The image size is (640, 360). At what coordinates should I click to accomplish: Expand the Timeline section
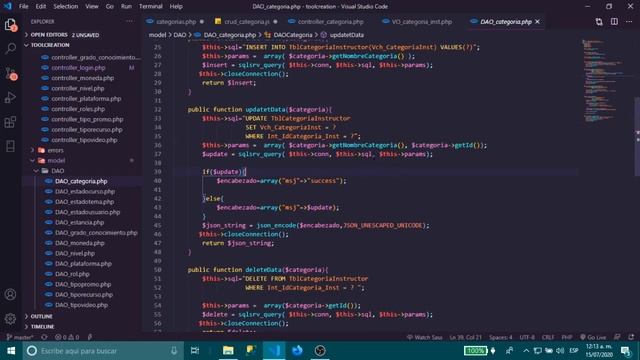point(42,327)
